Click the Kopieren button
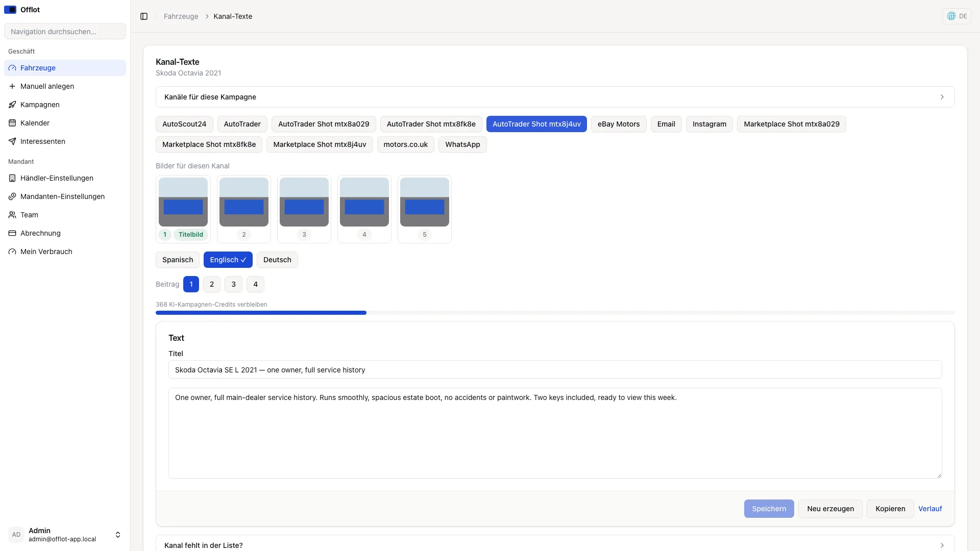Image resolution: width=980 pixels, height=551 pixels. pyautogui.click(x=890, y=509)
